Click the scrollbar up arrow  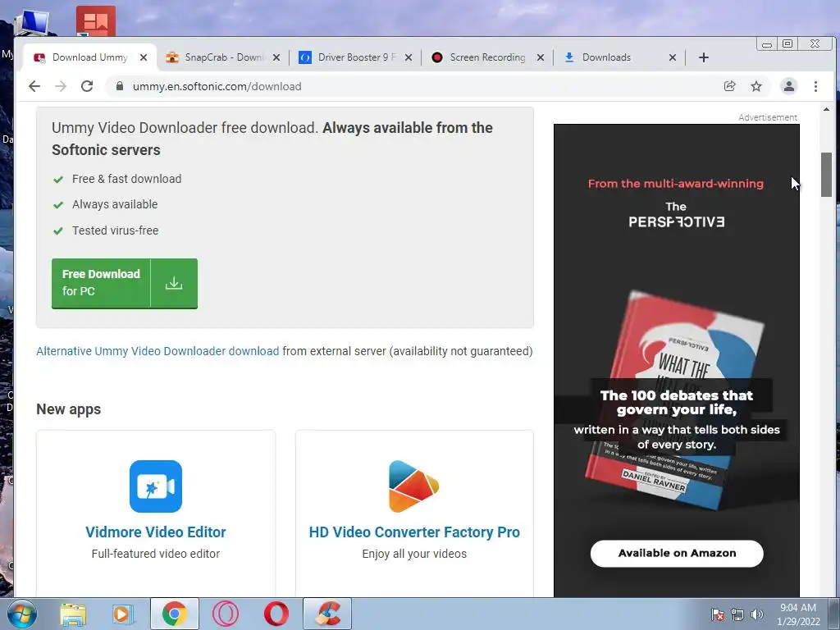click(x=826, y=109)
